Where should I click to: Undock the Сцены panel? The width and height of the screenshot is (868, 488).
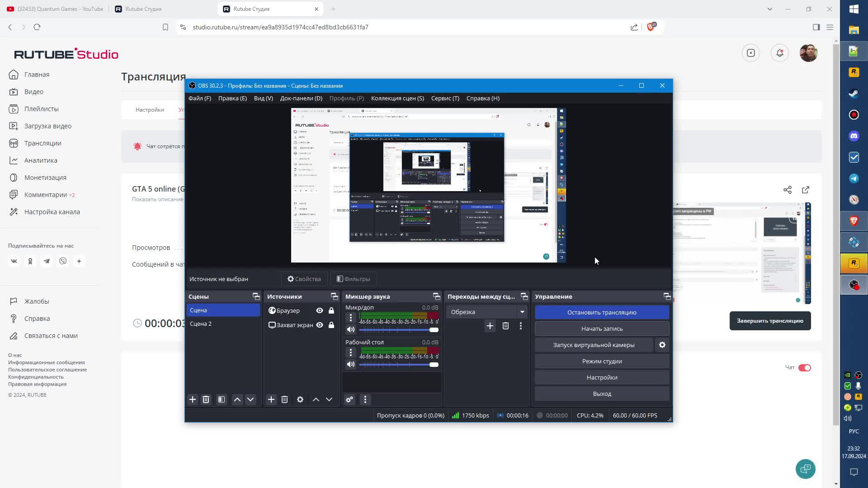(x=256, y=296)
